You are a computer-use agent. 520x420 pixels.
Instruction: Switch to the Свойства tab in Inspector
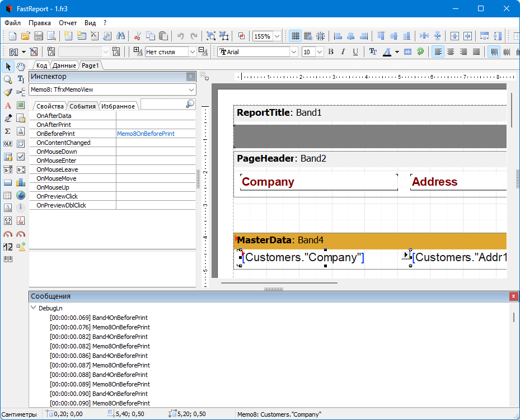(50, 106)
